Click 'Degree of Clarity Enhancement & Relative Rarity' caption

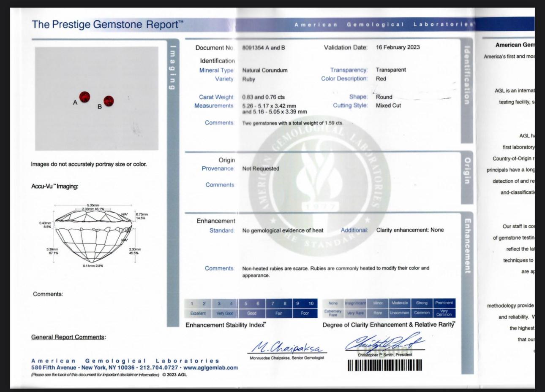389,324
